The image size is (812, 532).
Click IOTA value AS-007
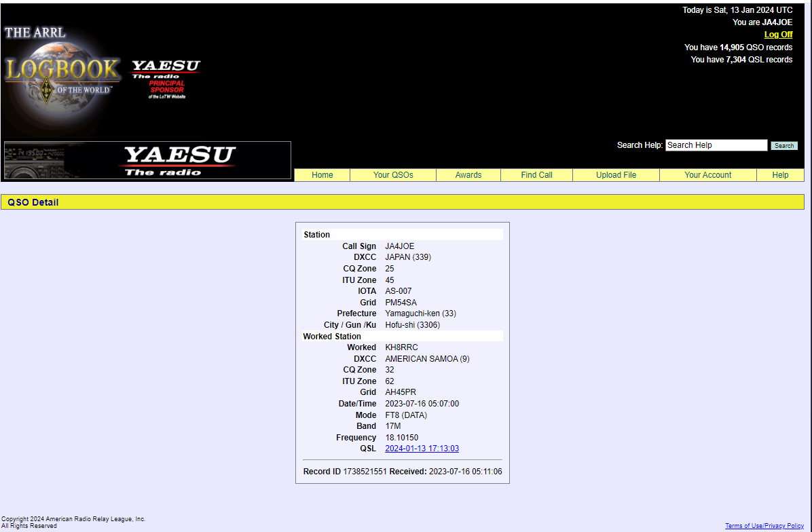click(x=399, y=291)
